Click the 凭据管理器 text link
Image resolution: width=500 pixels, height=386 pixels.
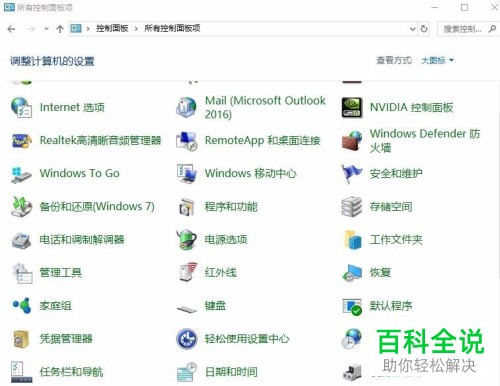pyautogui.click(x=66, y=339)
